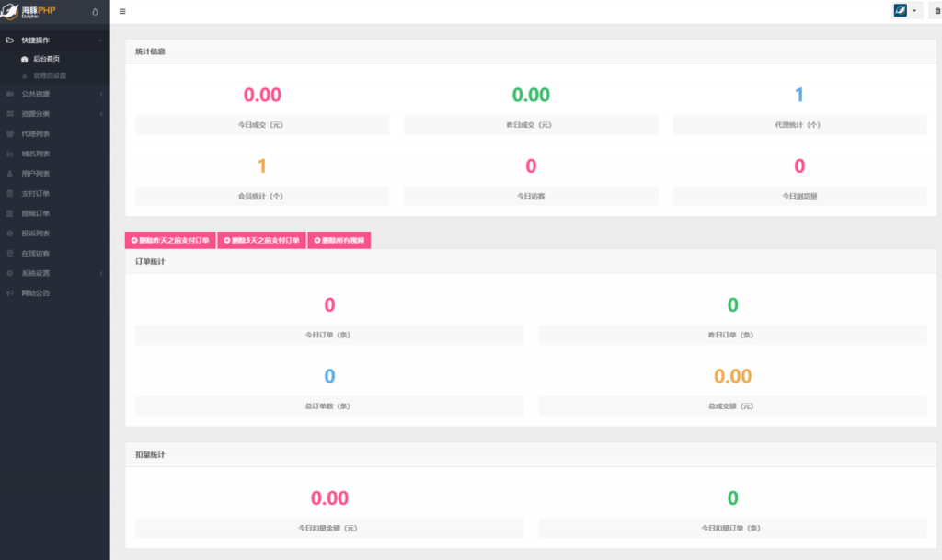Image resolution: width=942 pixels, height=560 pixels.
Task: Open 代理列表 in the sidebar
Action: [36, 133]
